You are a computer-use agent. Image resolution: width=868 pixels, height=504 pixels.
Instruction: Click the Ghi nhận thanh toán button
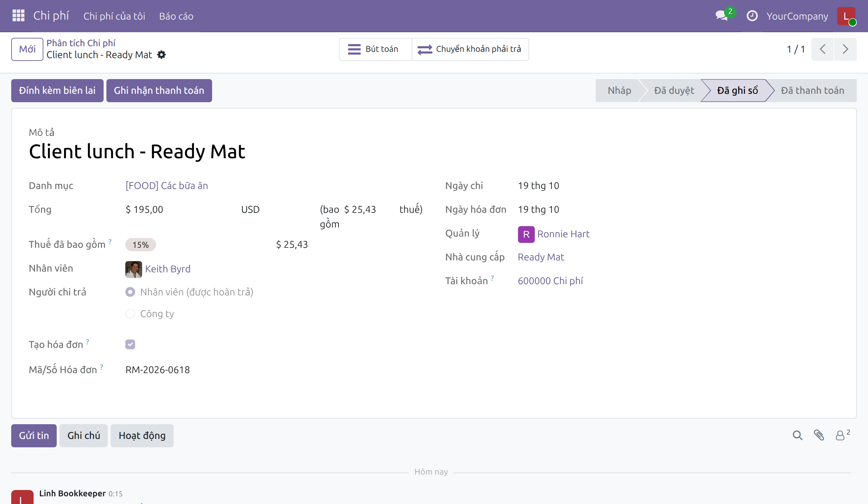pos(159,91)
